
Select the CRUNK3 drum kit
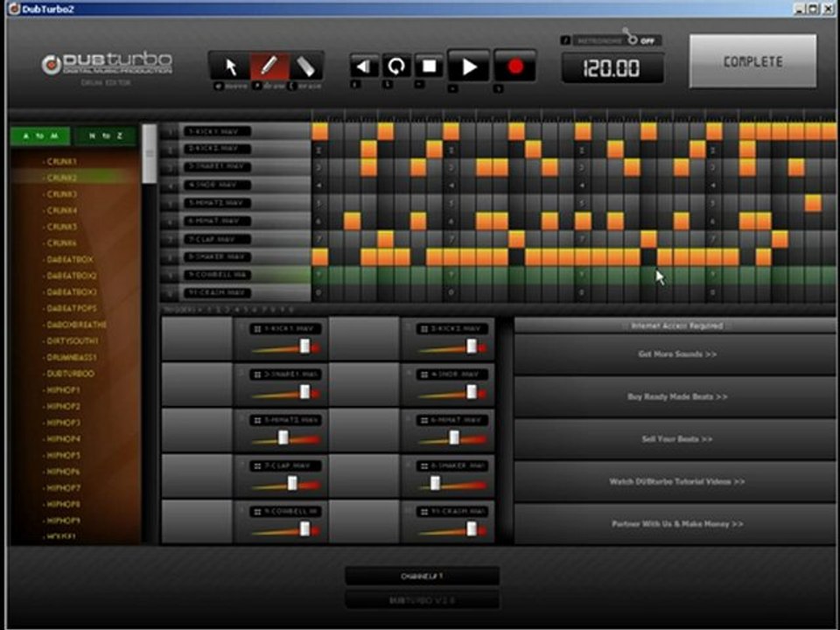(x=61, y=194)
